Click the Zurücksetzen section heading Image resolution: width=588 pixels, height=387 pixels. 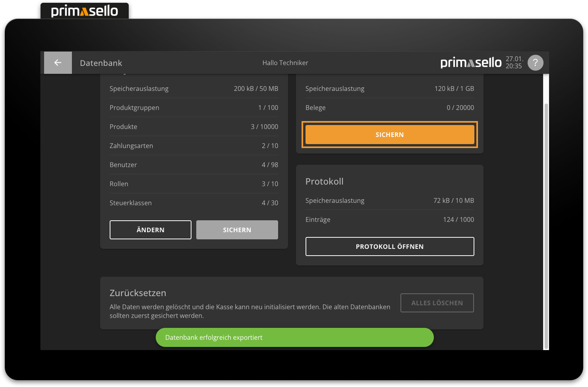pyautogui.click(x=138, y=293)
